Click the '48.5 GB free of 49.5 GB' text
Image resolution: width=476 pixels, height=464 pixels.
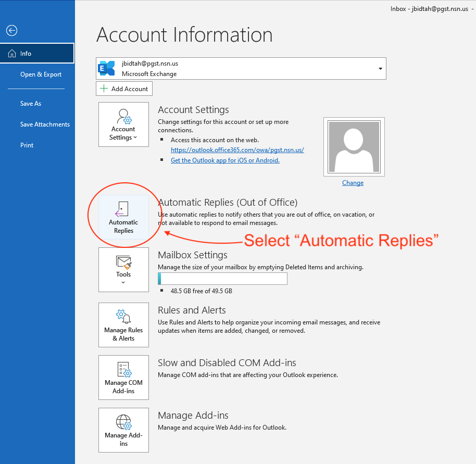pos(201,291)
